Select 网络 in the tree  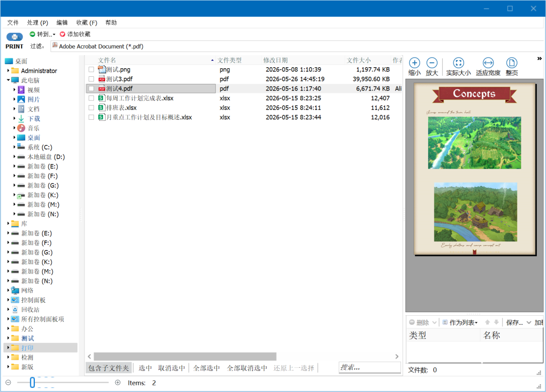27,290
